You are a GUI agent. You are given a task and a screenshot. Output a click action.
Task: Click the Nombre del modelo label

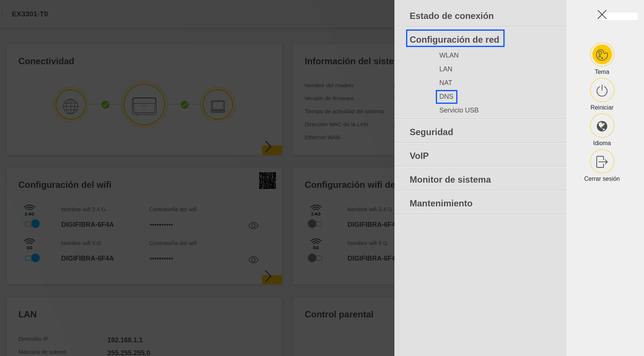coord(329,85)
